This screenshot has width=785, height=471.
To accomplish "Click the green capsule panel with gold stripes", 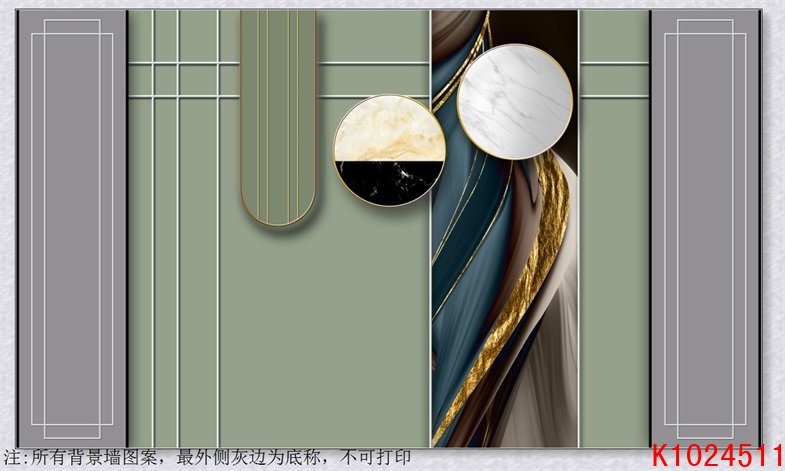I will (x=278, y=118).
